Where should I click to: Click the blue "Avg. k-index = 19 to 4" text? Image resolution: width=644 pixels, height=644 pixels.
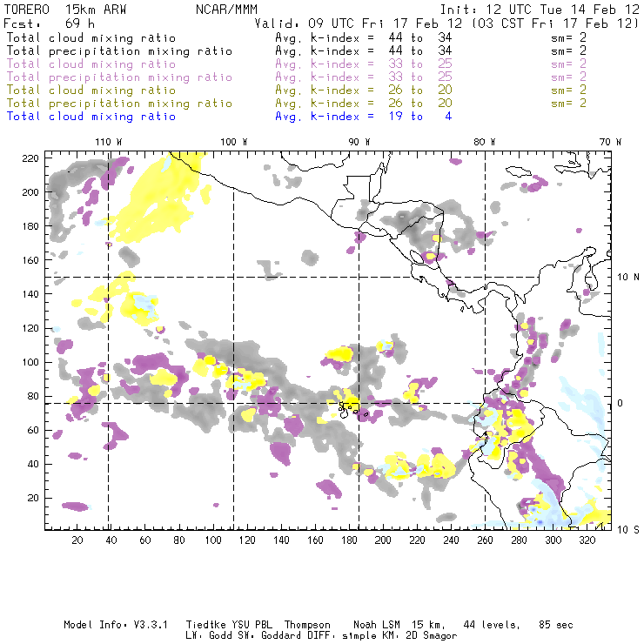(364, 117)
